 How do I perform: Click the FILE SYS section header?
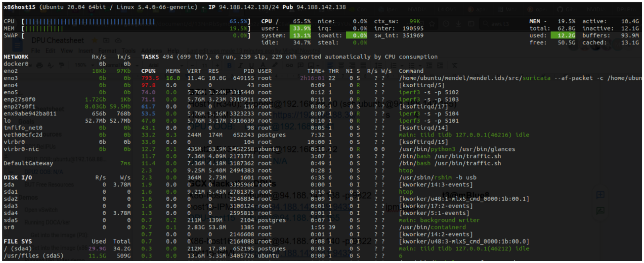(x=18, y=241)
